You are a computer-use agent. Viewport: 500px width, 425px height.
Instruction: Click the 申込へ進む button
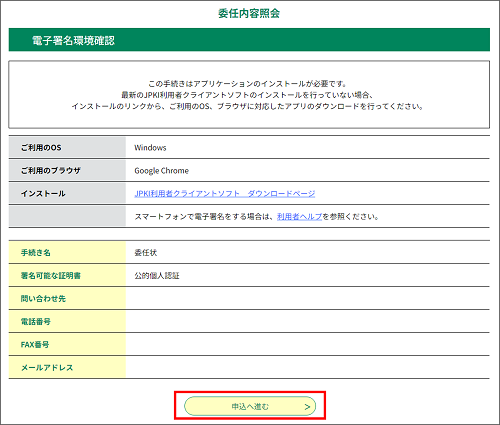click(x=250, y=406)
